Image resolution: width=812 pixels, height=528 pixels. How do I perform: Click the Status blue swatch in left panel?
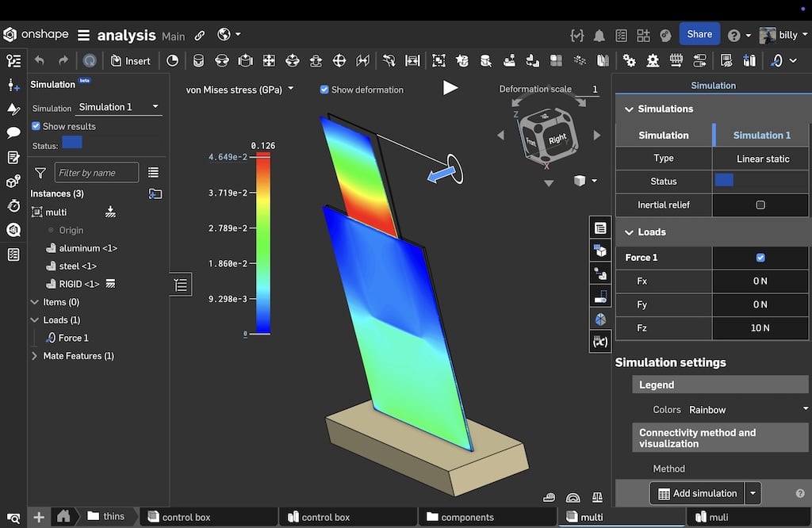pos(72,143)
